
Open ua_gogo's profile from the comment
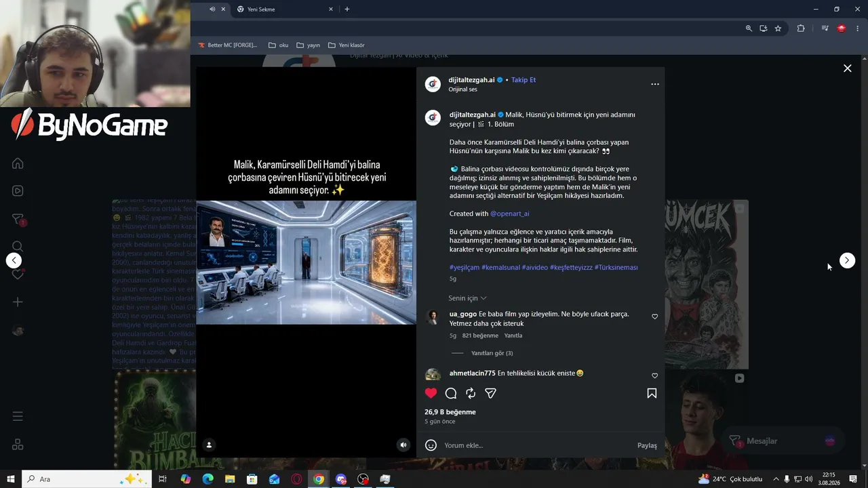(x=463, y=314)
